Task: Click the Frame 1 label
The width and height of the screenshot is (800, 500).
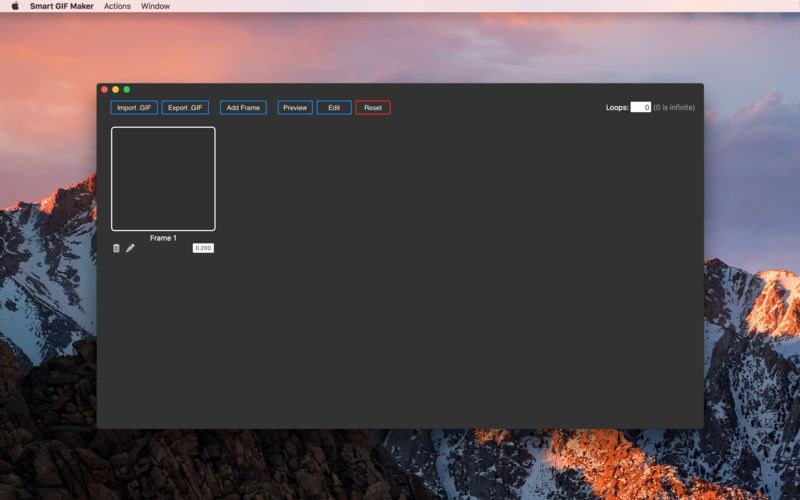Action: pyautogui.click(x=163, y=238)
